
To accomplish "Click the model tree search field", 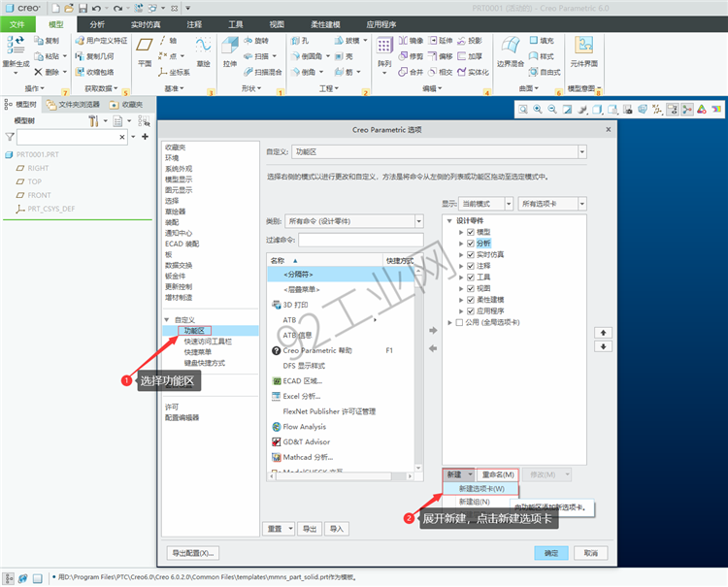I will (x=72, y=137).
